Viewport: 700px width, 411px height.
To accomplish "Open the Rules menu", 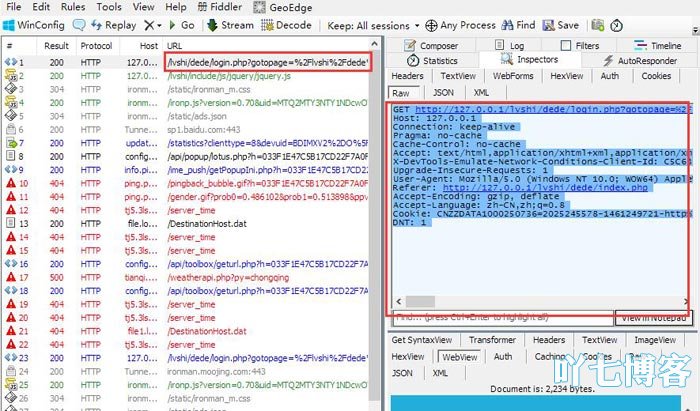I will pos(73,7).
